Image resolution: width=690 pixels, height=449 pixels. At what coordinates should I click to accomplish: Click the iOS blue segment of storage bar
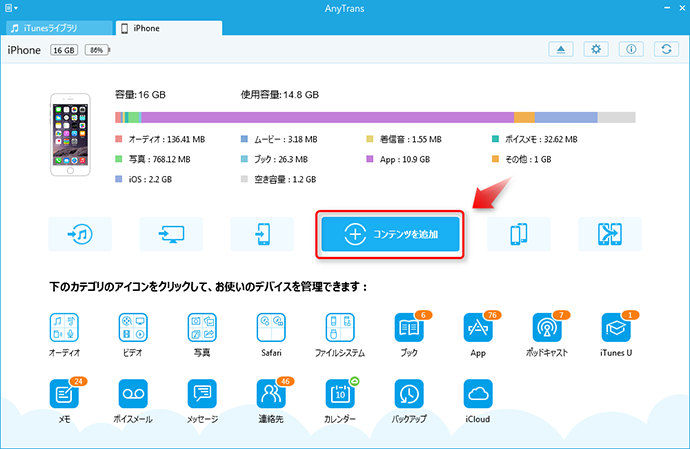click(566, 117)
